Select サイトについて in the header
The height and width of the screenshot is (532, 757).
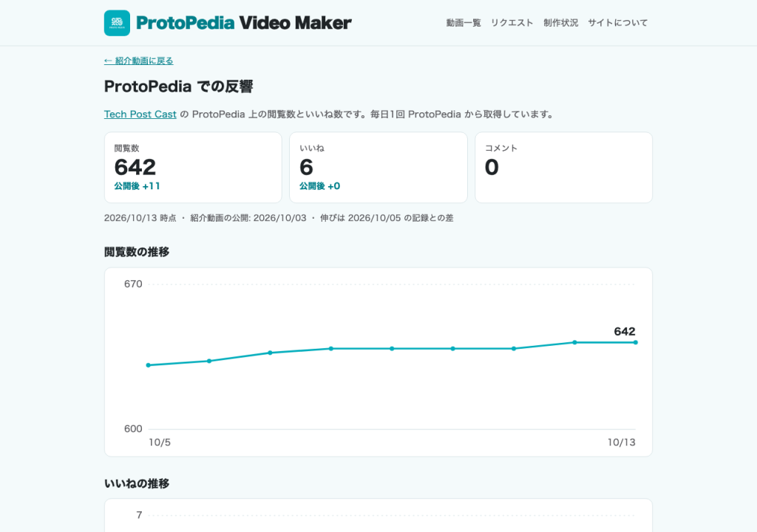[x=617, y=23]
